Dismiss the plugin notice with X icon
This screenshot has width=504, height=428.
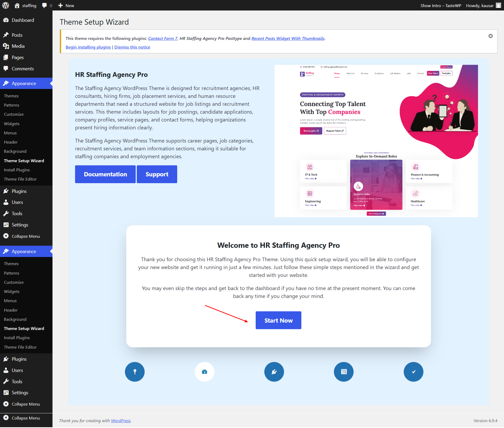[490, 36]
